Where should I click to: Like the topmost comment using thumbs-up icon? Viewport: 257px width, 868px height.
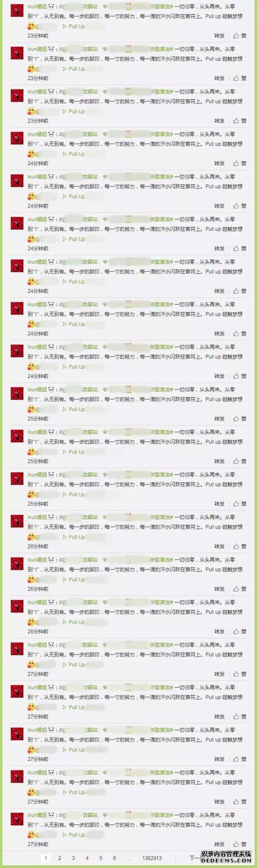click(x=236, y=36)
